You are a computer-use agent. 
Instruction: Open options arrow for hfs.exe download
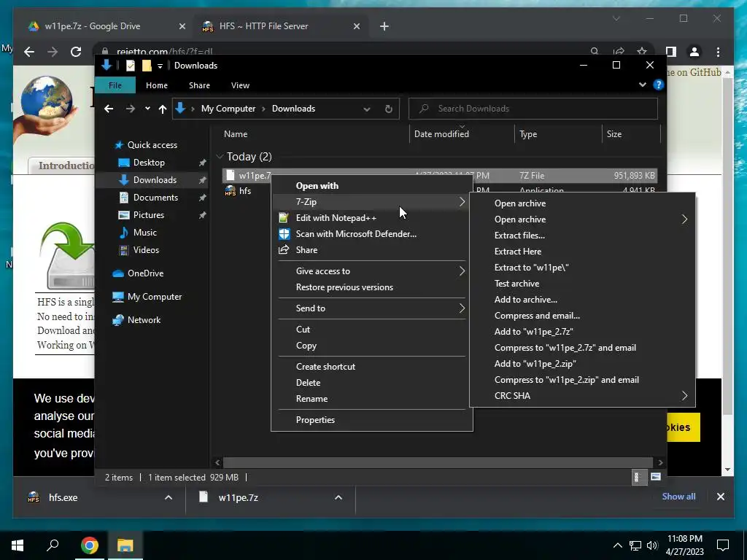click(x=169, y=497)
